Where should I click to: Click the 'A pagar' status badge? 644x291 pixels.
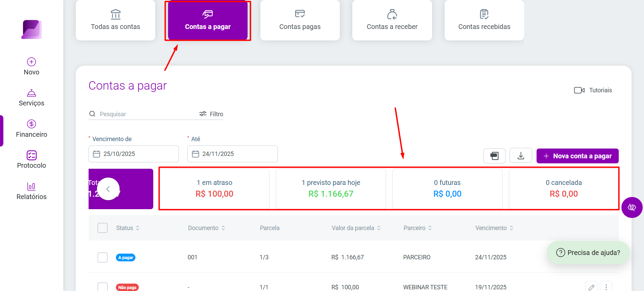pos(126,258)
